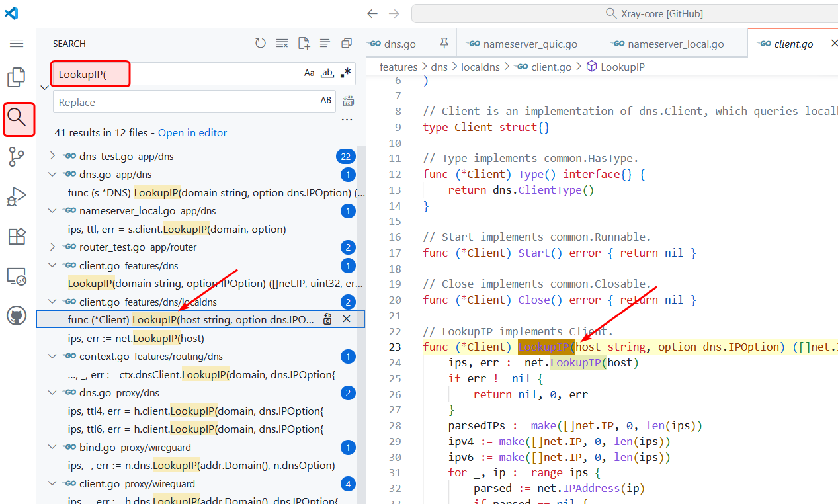Click the Replace input field
This screenshot has width=838, height=504.
[185, 102]
